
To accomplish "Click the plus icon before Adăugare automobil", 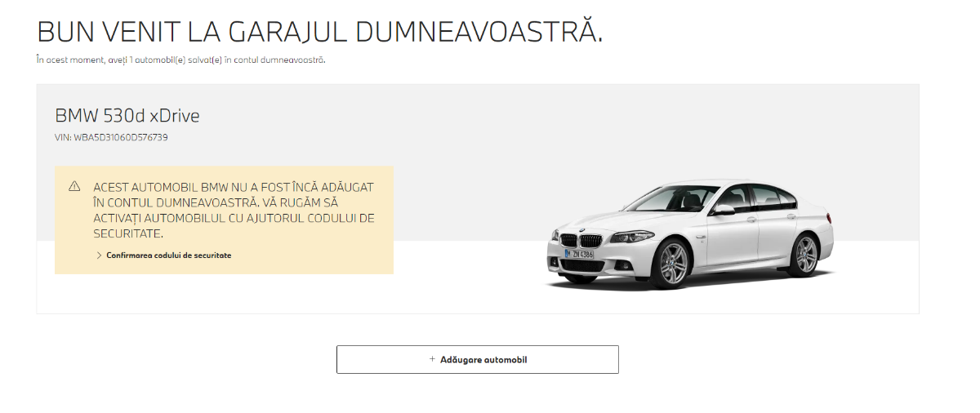I will [x=432, y=359].
